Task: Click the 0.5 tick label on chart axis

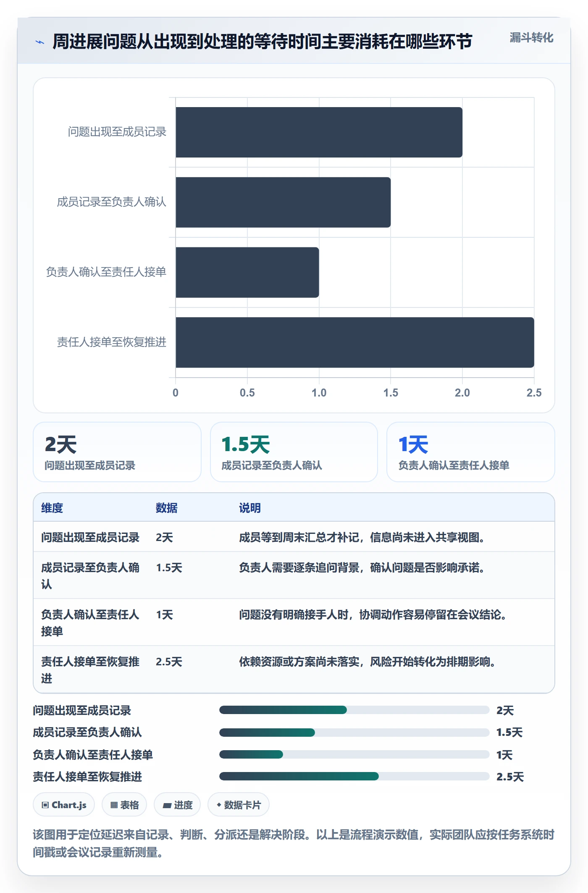Action: [x=247, y=393]
